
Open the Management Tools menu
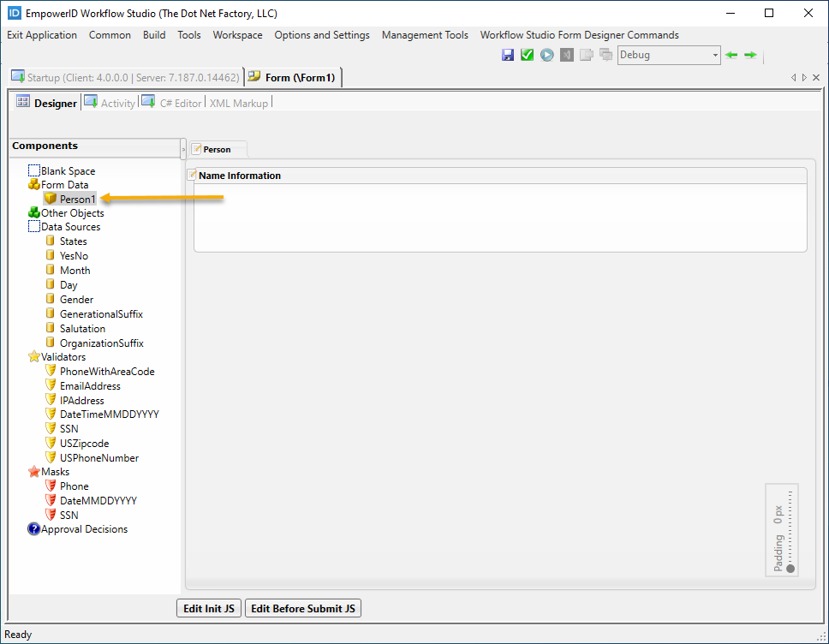click(x=425, y=35)
